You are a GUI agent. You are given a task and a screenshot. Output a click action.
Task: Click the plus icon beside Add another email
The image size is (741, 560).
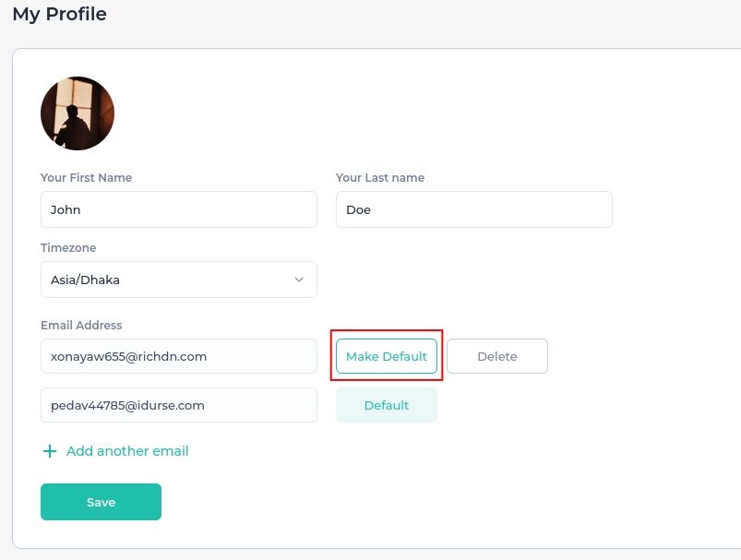click(50, 451)
